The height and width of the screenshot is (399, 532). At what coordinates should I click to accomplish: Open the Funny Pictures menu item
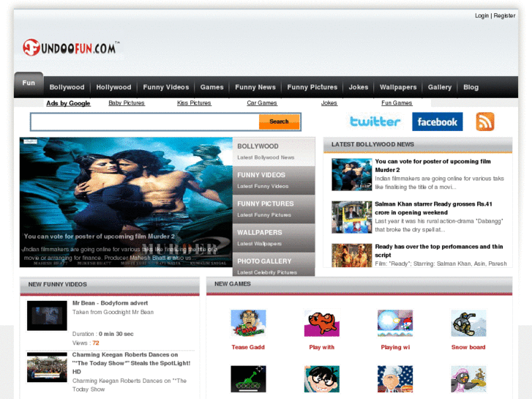coord(312,87)
